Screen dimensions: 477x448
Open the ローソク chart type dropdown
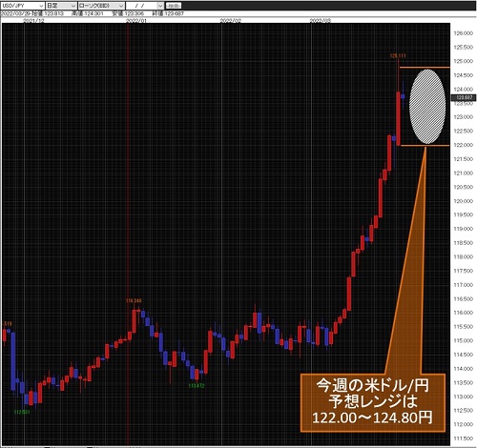(101, 6)
